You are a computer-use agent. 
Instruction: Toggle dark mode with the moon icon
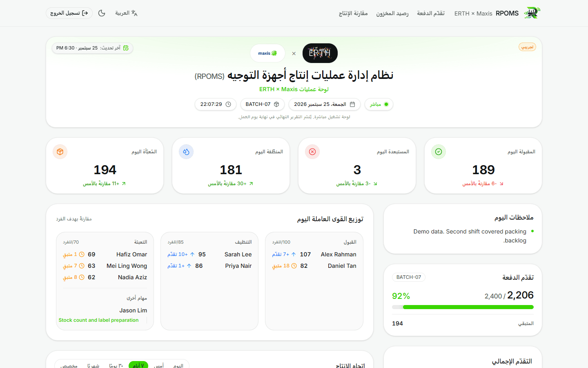(x=102, y=13)
